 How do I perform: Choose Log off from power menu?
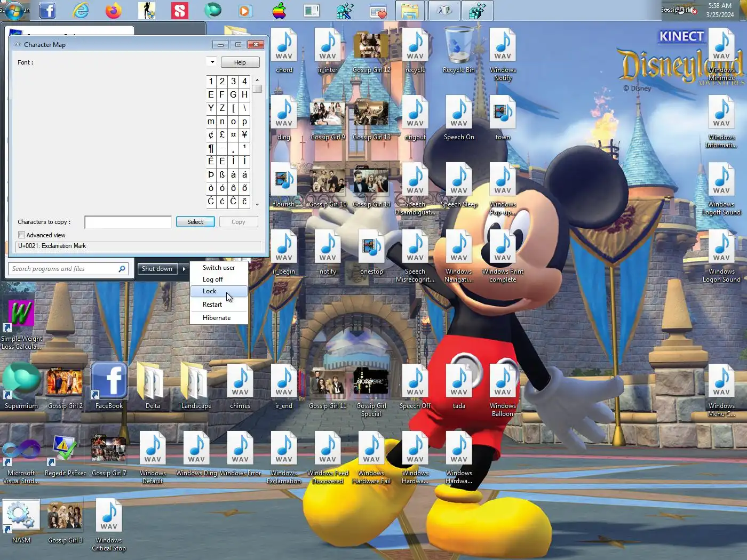219,279
